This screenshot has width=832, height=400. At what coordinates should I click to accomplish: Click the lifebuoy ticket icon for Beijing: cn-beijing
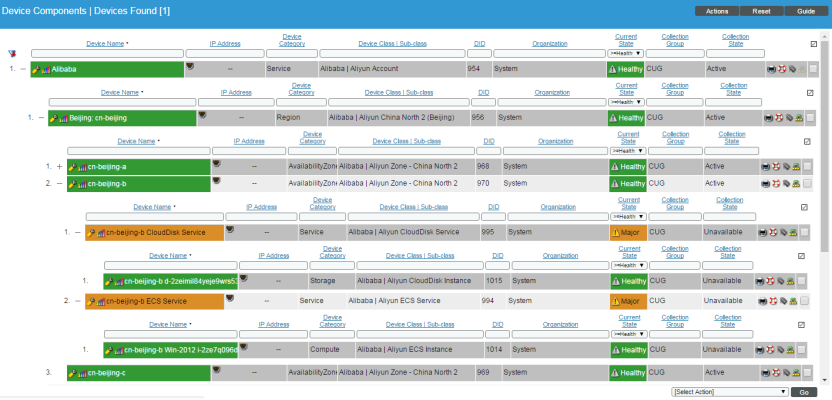(x=779, y=118)
